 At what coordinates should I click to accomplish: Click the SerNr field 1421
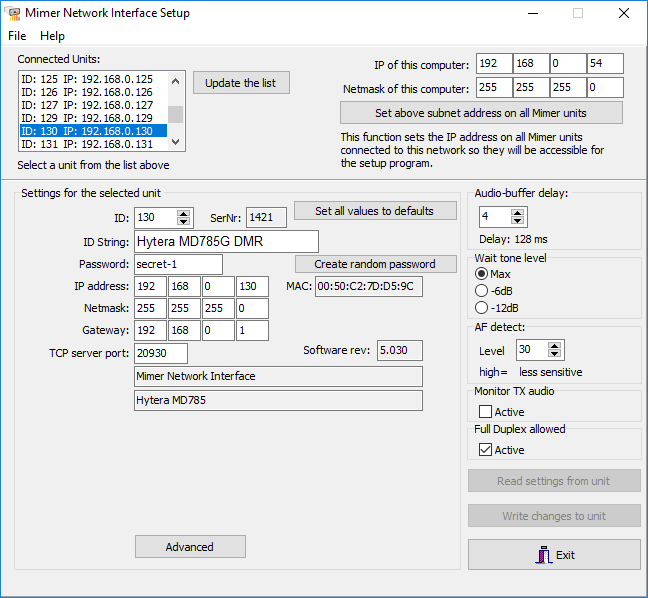(x=267, y=218)
